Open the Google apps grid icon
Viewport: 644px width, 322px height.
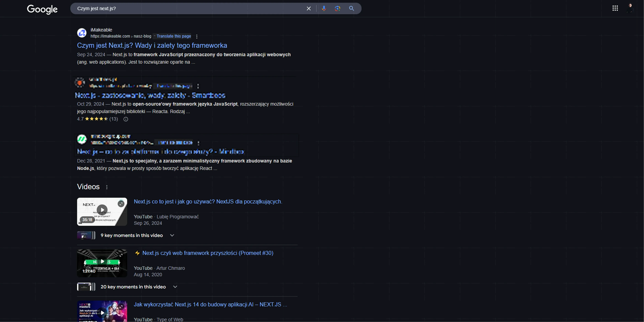tap(615, 8)
